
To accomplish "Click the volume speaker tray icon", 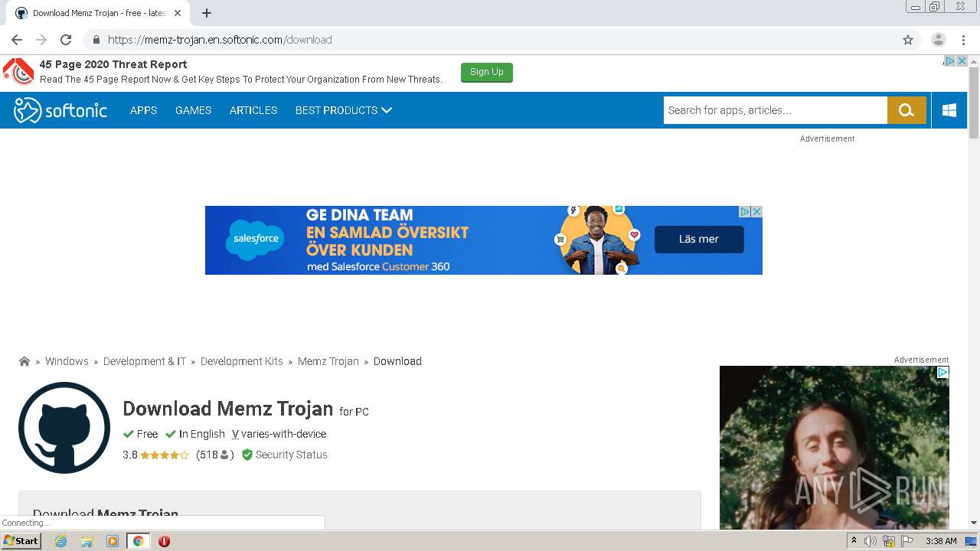I will point(871,541).
